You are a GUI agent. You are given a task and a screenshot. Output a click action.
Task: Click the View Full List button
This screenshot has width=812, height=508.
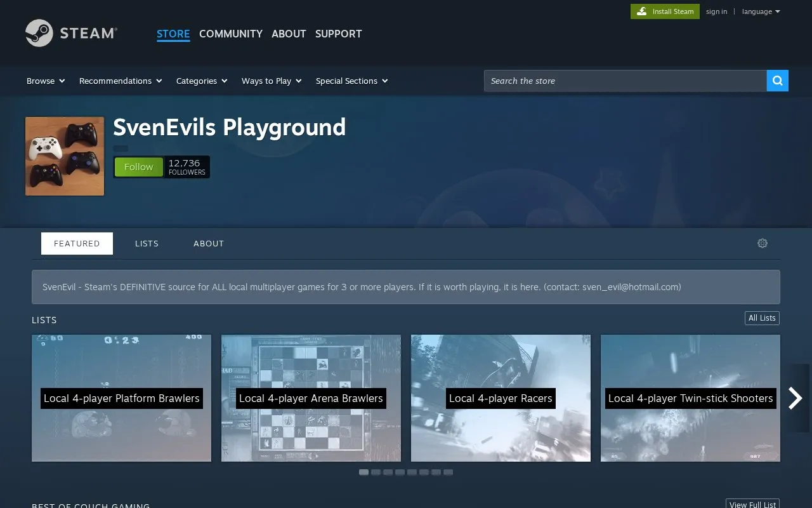click(752, 505)
